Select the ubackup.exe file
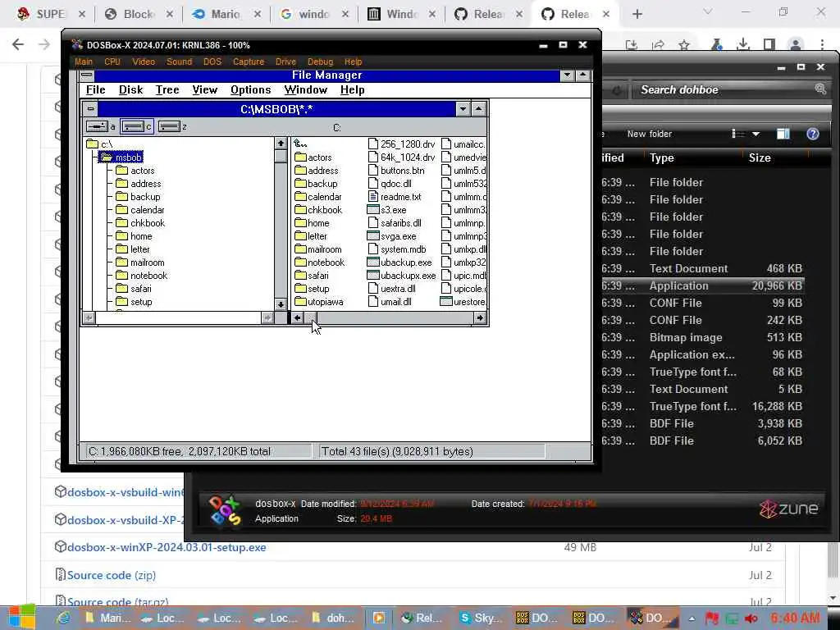Image resolution: width=840 pixels, height=630 pixels. (399, 262)
